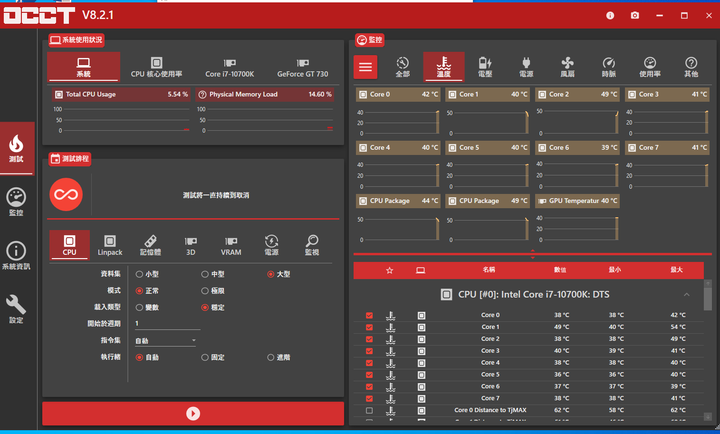This screenshot has width=720, height=434.
Task: Sort by the value column header
Action: point(560,270)
